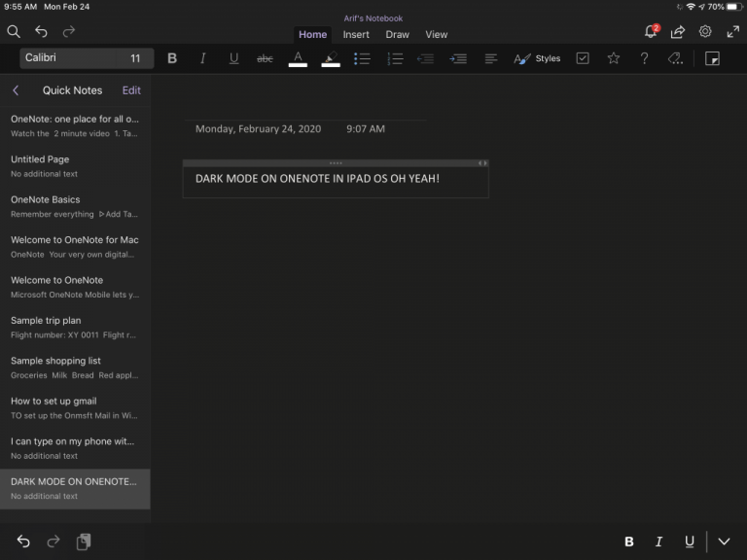Choose the highlighter color swatch
This screenshot has width=747, height=560.
[331, 59]
